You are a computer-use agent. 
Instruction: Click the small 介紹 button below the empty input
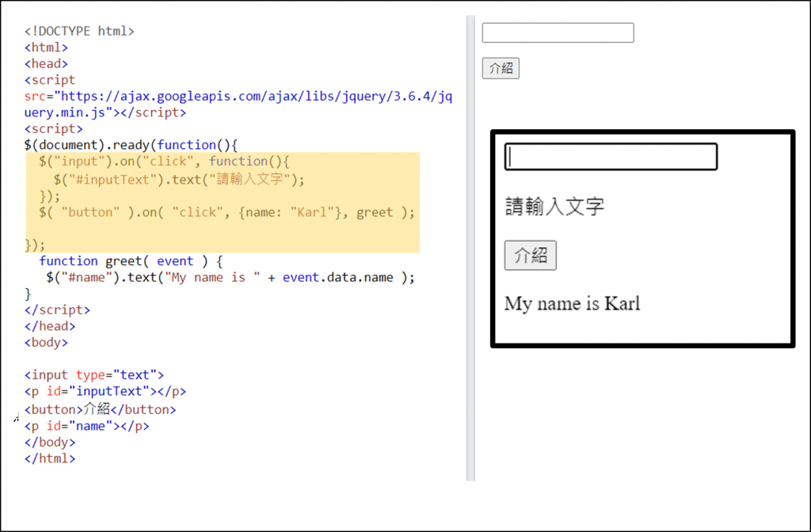(x=501, y=68)
